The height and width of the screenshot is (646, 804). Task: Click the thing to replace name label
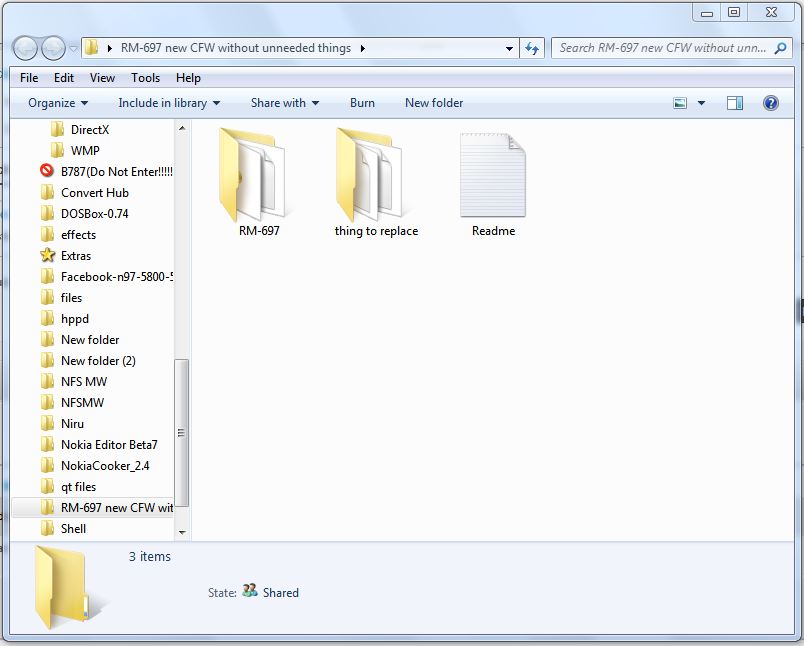(376, 231)
